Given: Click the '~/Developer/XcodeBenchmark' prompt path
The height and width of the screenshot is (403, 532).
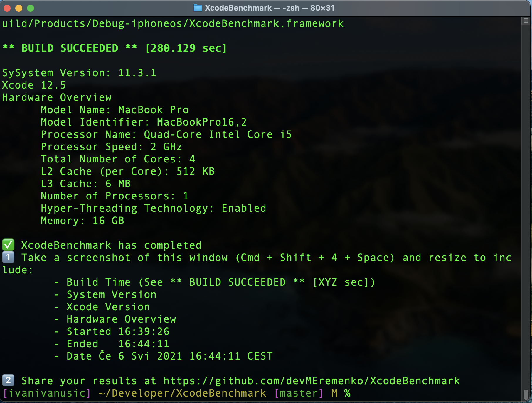Looking at the screenshot, I should [183, 393].
